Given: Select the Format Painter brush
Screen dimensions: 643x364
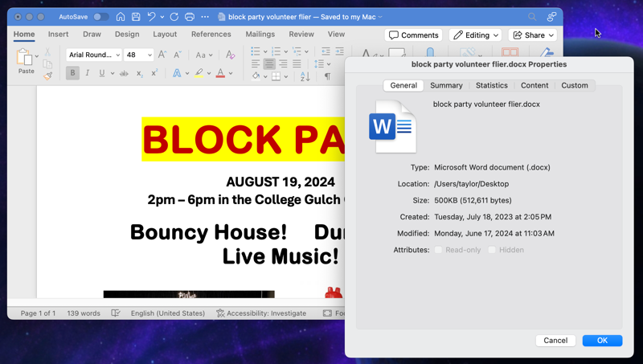Looking at the screenshot, I should click(x=47, y=76).
